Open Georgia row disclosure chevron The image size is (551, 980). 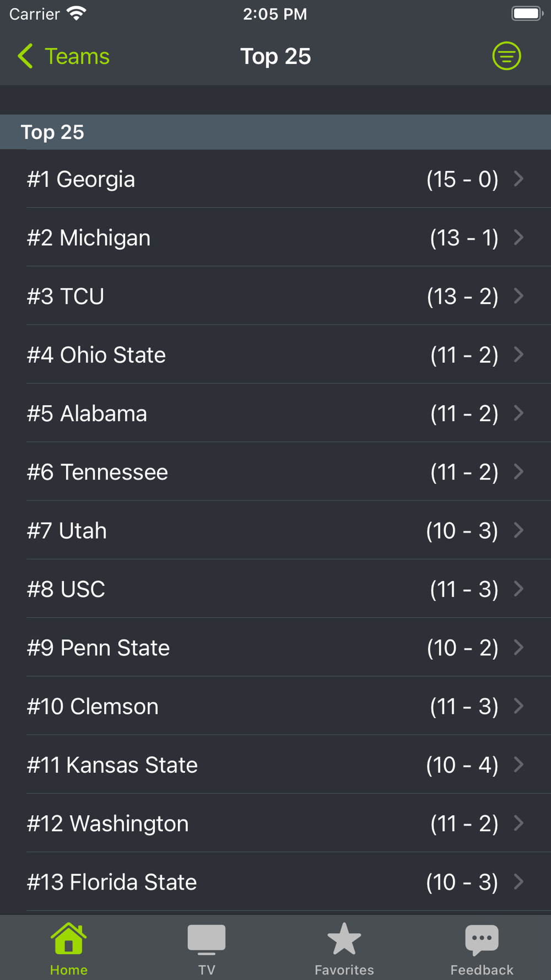click(x=518, y=179)
